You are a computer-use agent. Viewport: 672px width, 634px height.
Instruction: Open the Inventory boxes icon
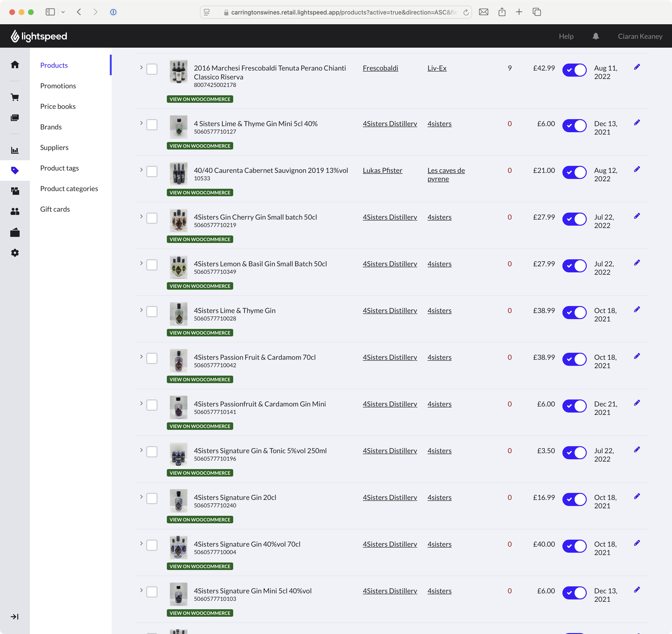click(x=15, y=191)
